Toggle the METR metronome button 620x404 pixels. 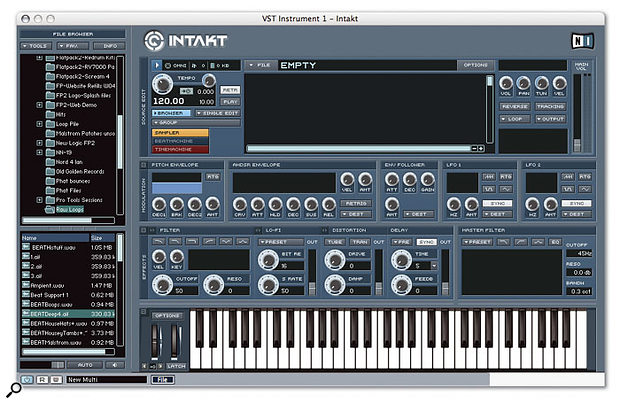[230, 90]
